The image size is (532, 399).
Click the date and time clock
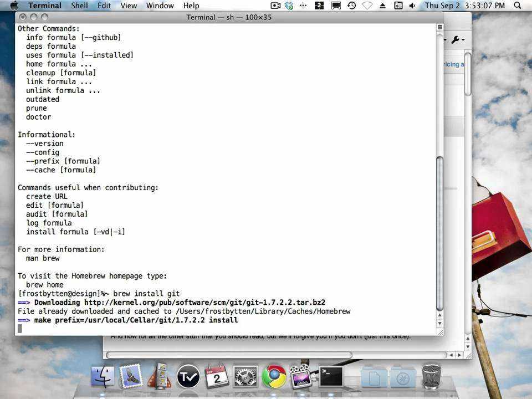click(x=465, y=6)
